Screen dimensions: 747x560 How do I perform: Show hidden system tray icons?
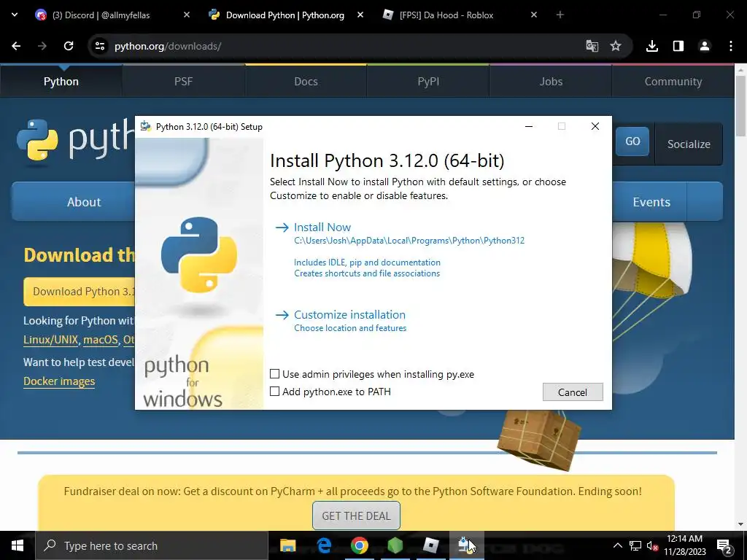pos(617,545)
